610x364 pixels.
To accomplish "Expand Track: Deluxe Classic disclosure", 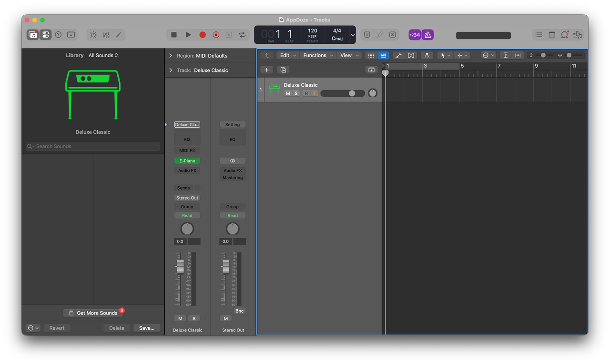I will [171, 71].
